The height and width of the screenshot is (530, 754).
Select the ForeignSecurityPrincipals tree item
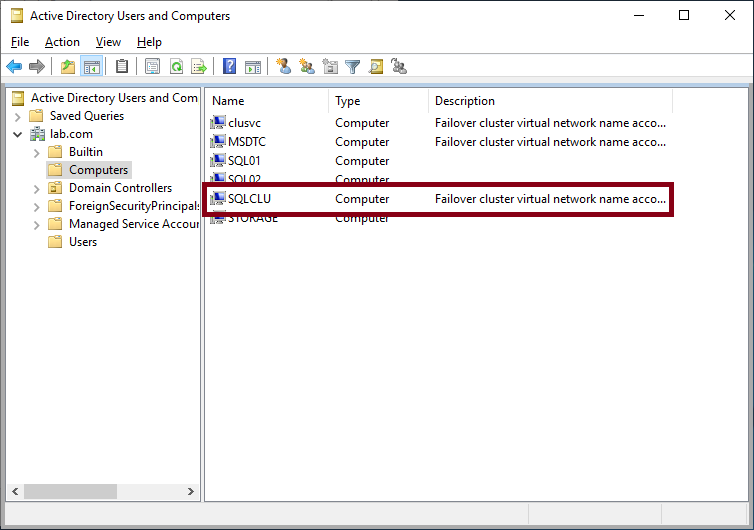pos(134,206)
